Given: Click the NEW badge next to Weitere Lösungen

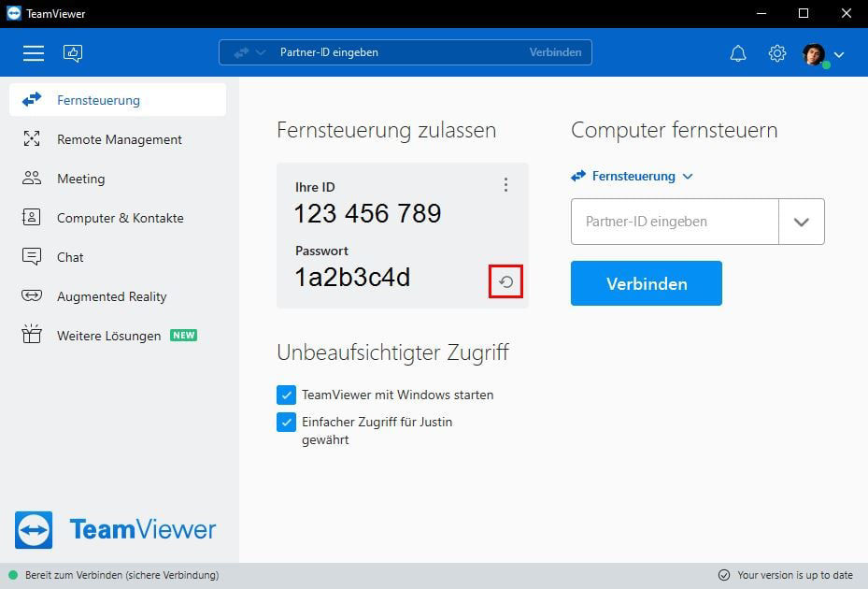Looking at the screenshot, I should tap(184, 336).
